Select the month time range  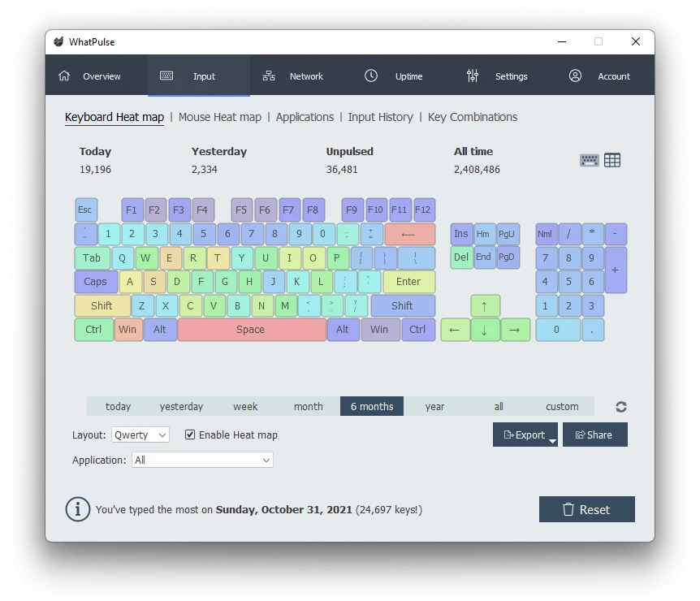[309, 406]
